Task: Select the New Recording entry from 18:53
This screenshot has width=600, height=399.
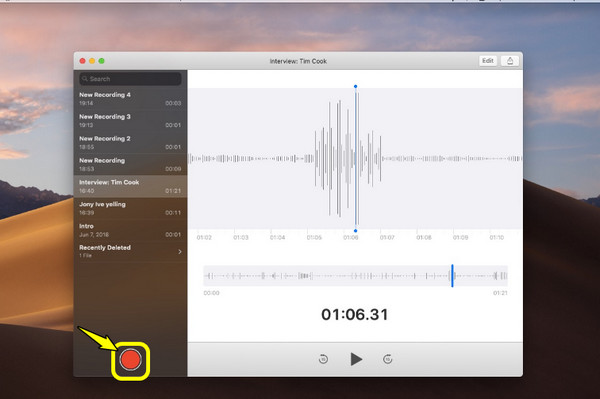Action: click(130, 164)
